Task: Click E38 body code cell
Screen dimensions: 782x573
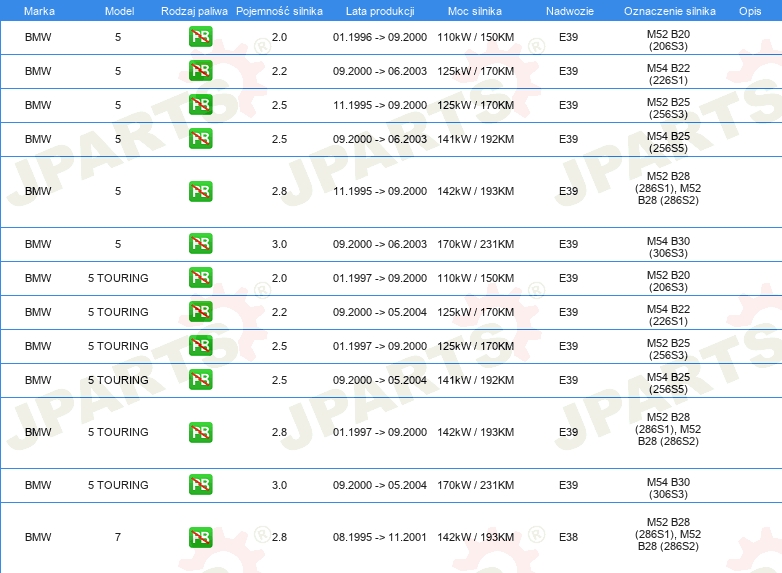Action: tap(569, 538)
